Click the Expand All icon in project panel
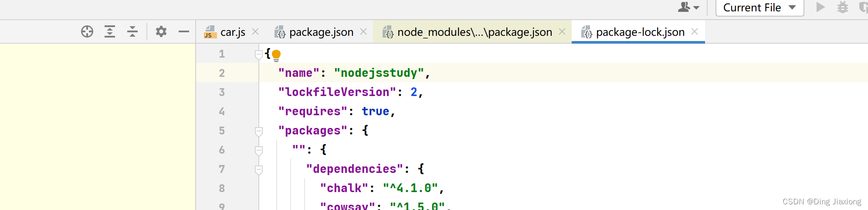The width and height of the screenshot is (868, 210). (110, 31)
